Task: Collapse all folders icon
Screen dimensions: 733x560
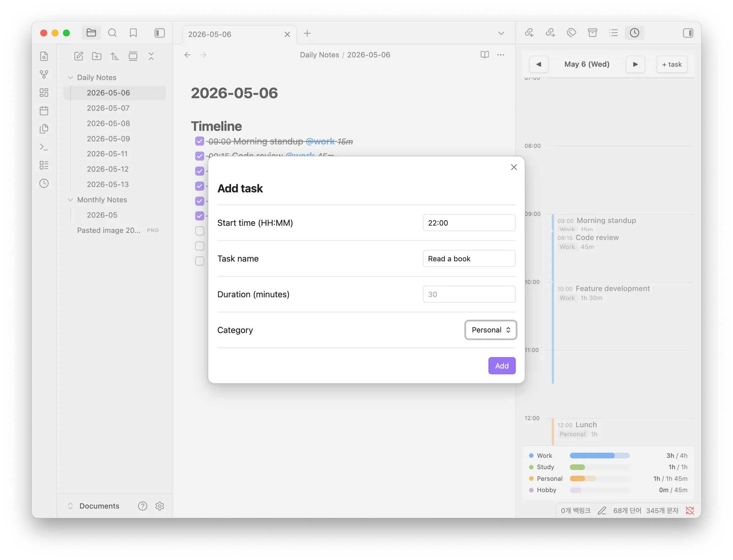Action: coord(151,56)
